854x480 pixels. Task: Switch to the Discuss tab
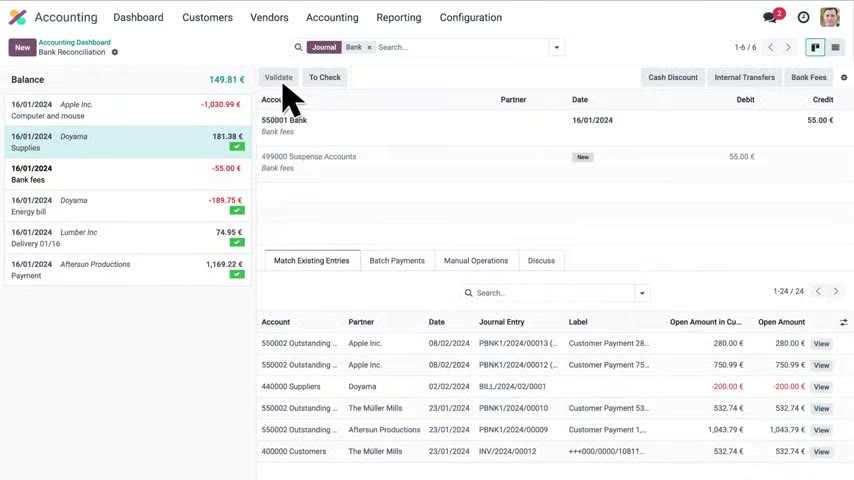coord(541,261)
